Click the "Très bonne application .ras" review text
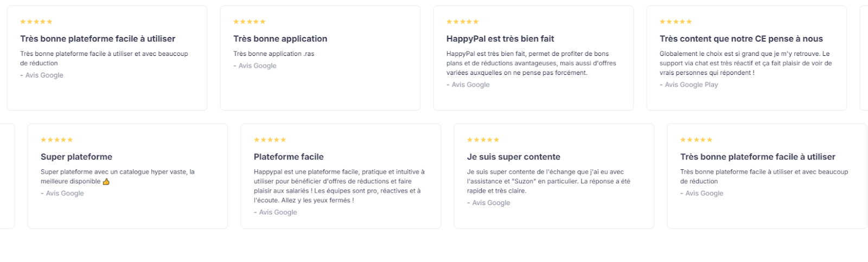 tap(273, 54)
